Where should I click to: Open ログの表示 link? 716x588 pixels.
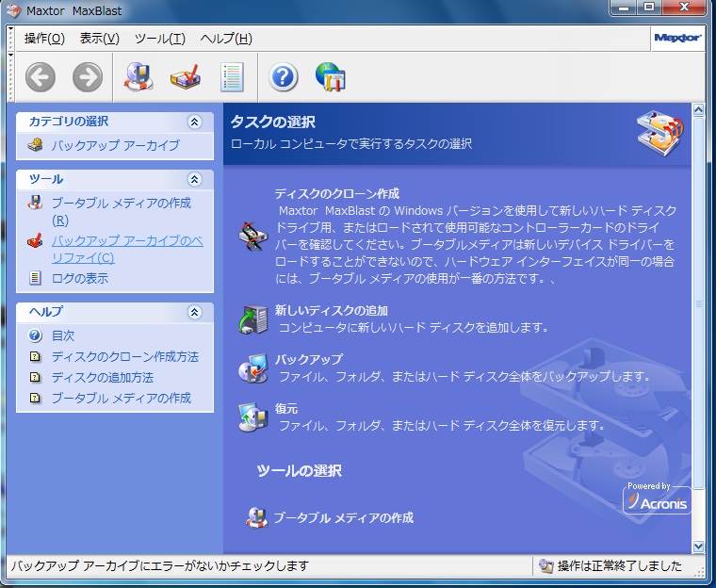pos(80,278)
